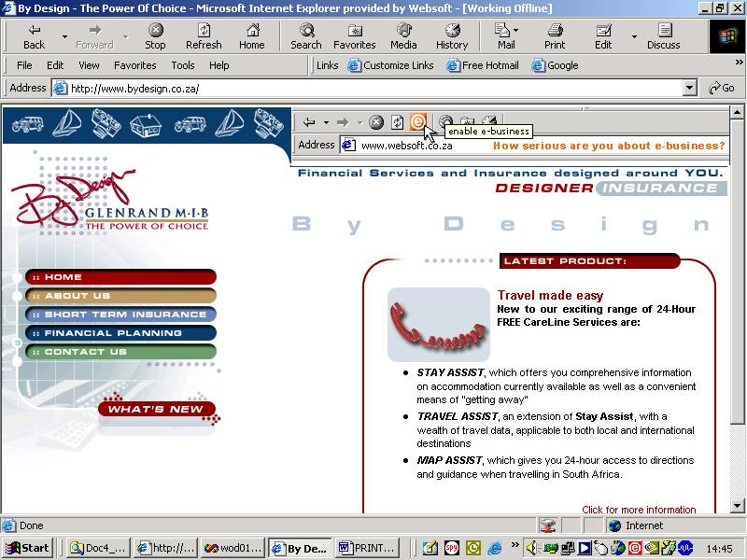Open the Free Hotmail link
Viewport: 747px width, 560px height.
click(x=483, y=65)
